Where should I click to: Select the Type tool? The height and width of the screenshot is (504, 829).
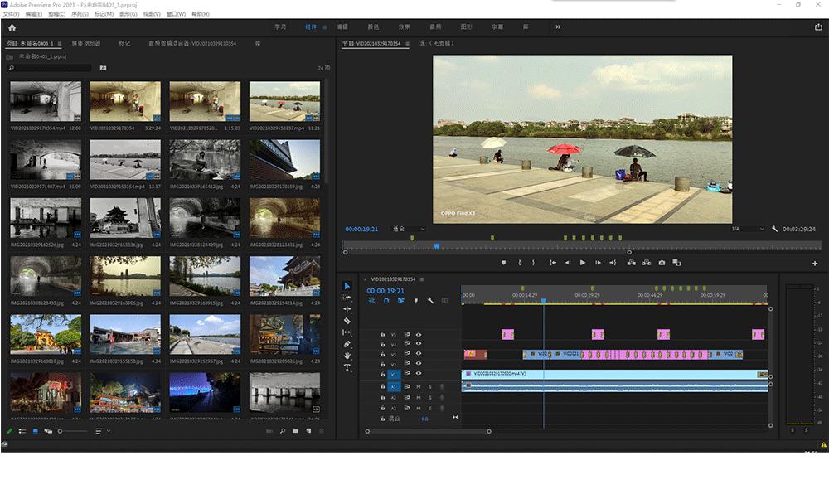(347, 367)
